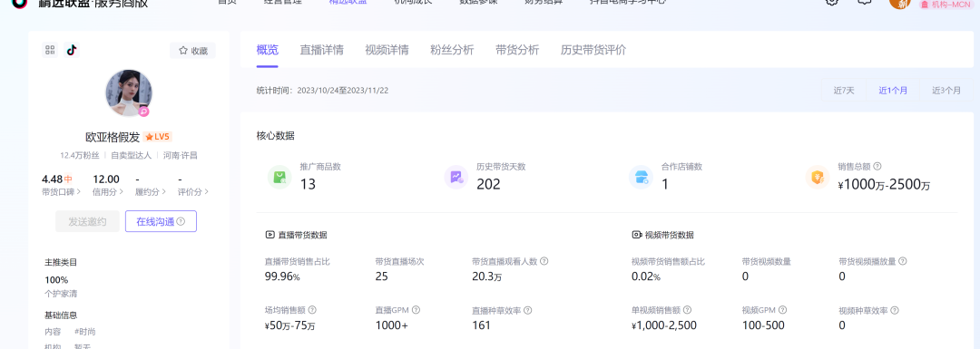Show help tooltip for 销售总额
Image resolution: width=980 pixels, height=349 pixels.
coord(877,167)
